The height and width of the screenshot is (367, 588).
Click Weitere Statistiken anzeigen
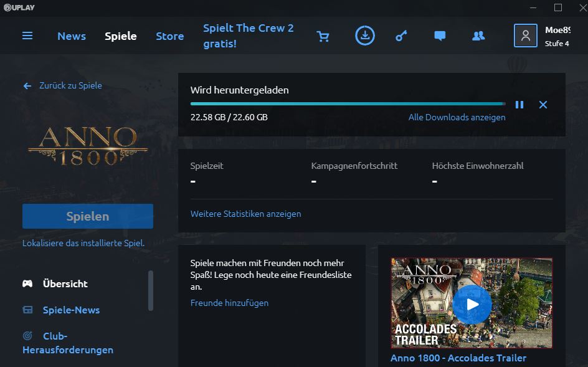[x=245, y=214]
